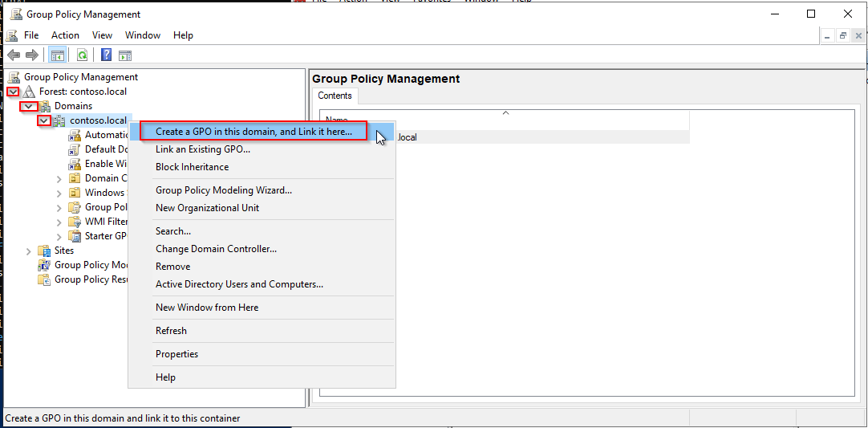Choose 'Create a GPO in this domain, and Link it here...'

254,132
